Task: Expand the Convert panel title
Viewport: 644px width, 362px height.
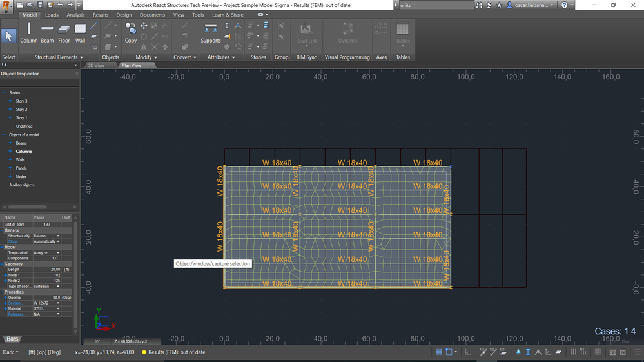Action: point(185,57)
